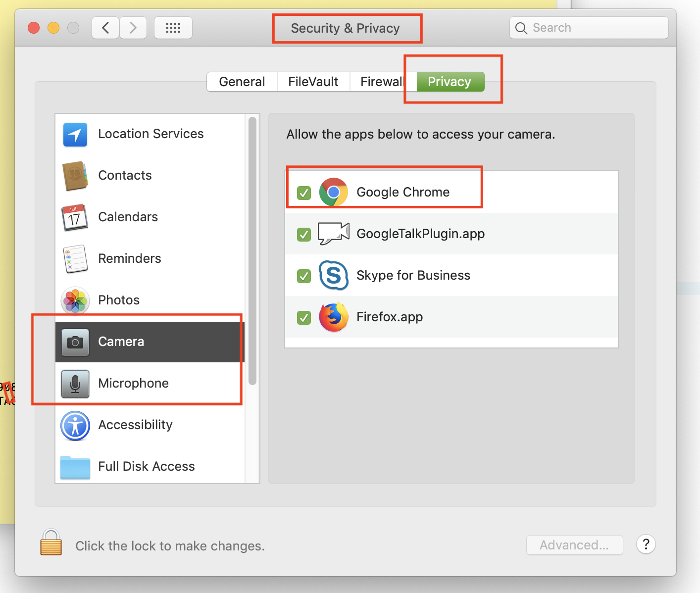Click the lock icon to make changes
Viewport: 700px width, 593px height.
click(x=51, y=542)
